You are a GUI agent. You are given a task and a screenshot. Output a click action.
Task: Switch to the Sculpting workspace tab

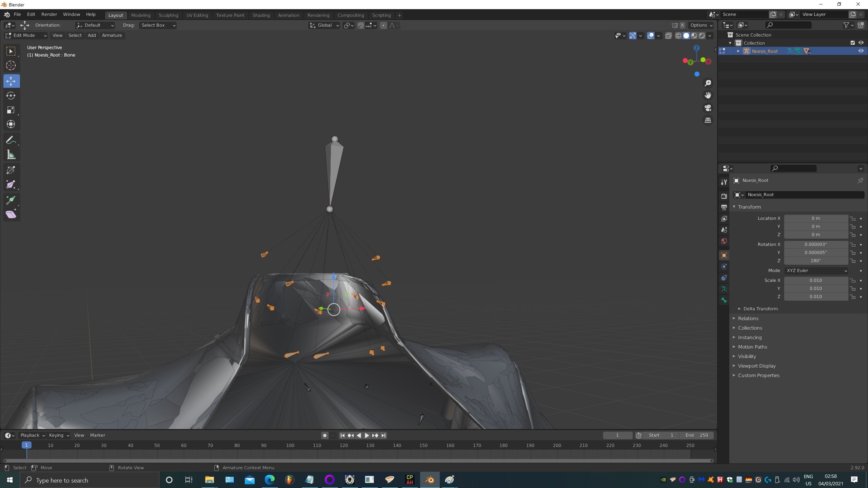168,15
